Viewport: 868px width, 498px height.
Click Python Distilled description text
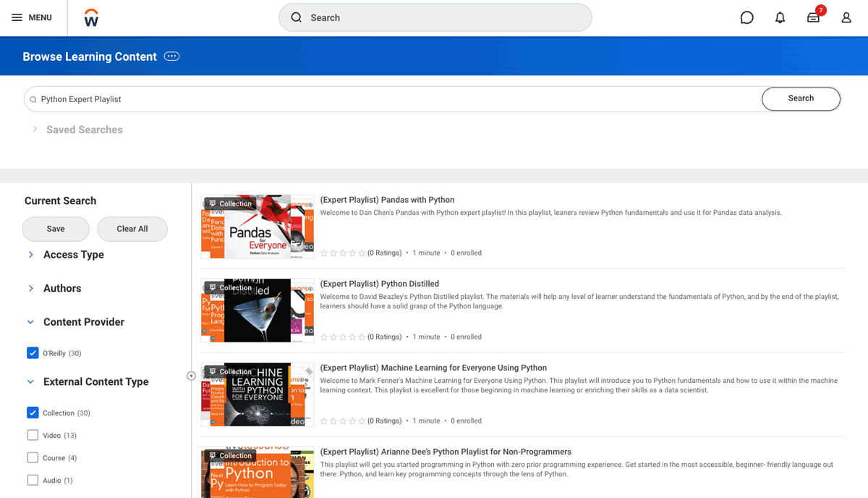(x=579, y=301)
